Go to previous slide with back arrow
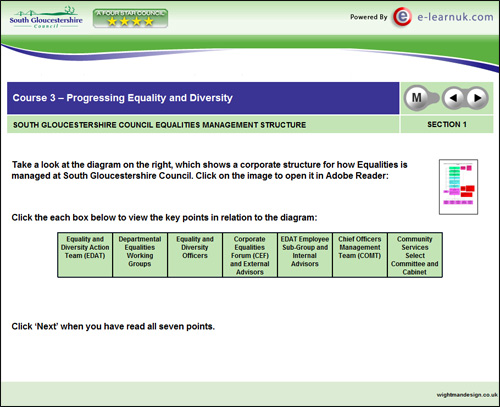 pos(453,98)
